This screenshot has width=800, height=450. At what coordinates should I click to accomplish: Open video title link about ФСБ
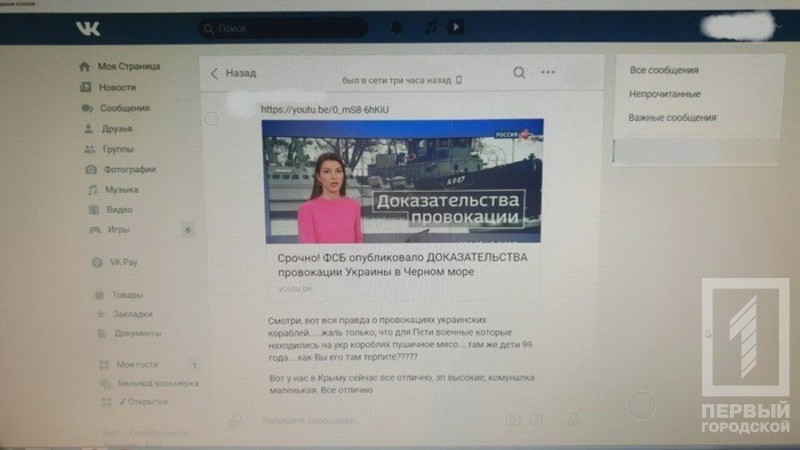pos(400,264)
